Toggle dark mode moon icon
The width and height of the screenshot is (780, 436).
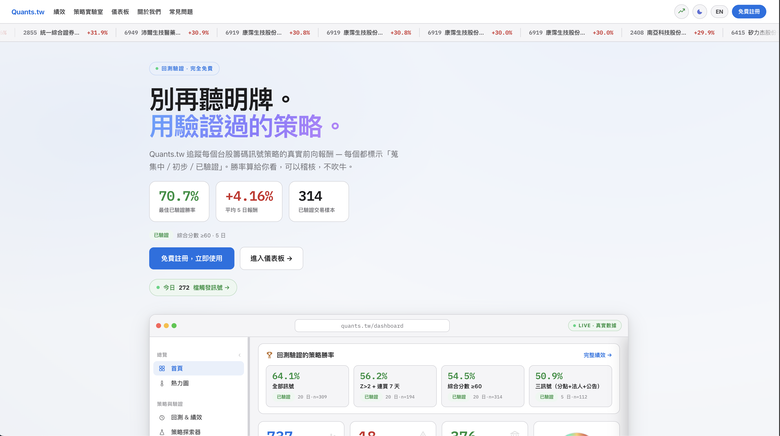pos(700,11)
